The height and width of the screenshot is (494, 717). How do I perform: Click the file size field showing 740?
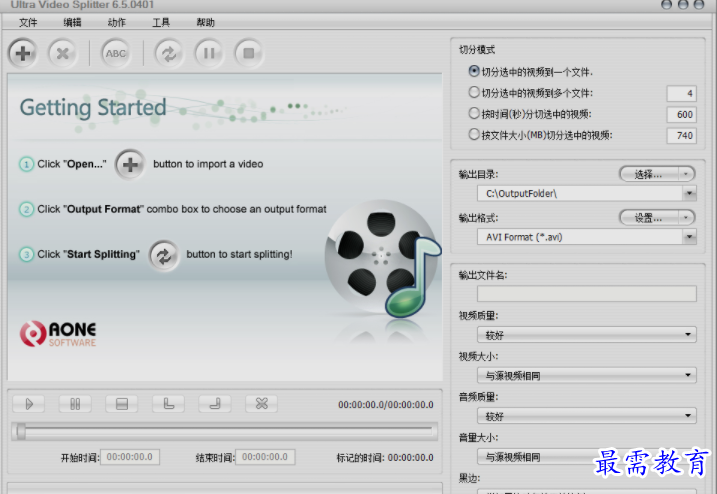[x=681, y=135]
